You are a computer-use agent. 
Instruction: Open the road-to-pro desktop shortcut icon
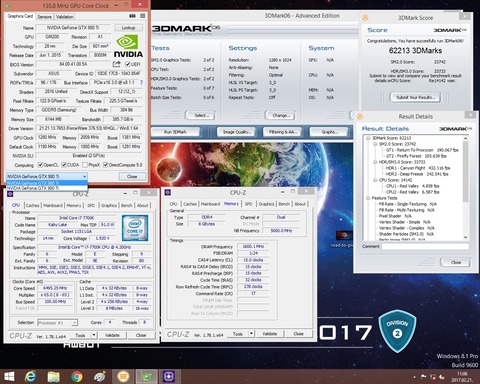pos(344,236)
